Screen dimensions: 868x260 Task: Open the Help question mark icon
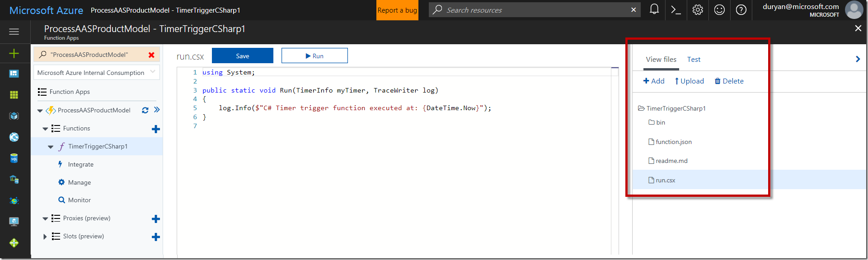(741, 9)
